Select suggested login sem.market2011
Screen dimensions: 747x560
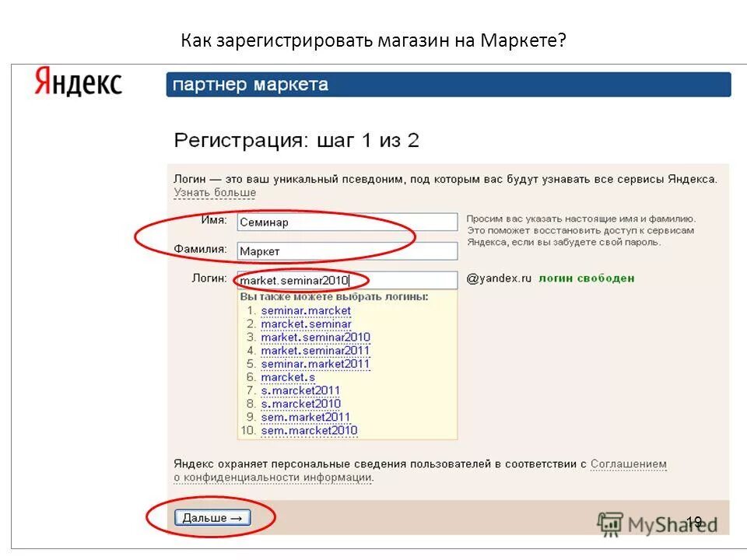coord(305,417)
